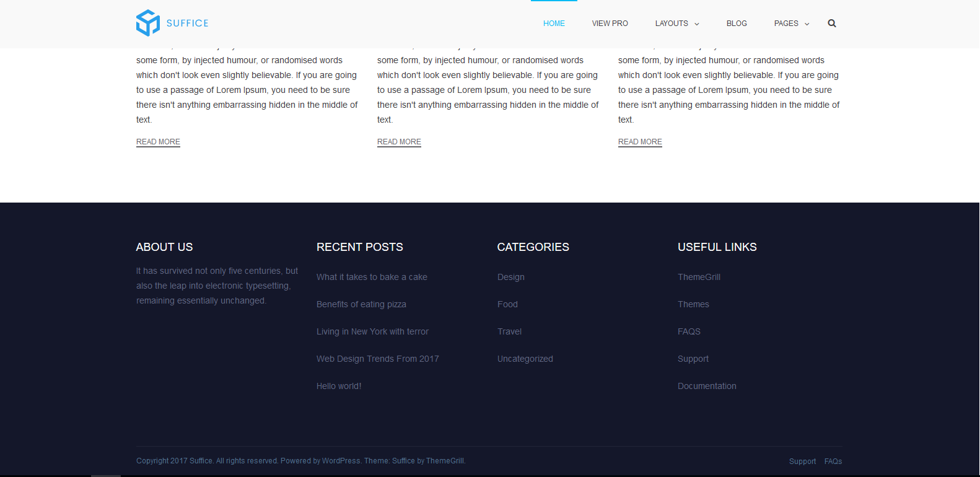The image size is (980, 477).
Task: Click FAQs link in footer bottom bar
Action: 833,462
